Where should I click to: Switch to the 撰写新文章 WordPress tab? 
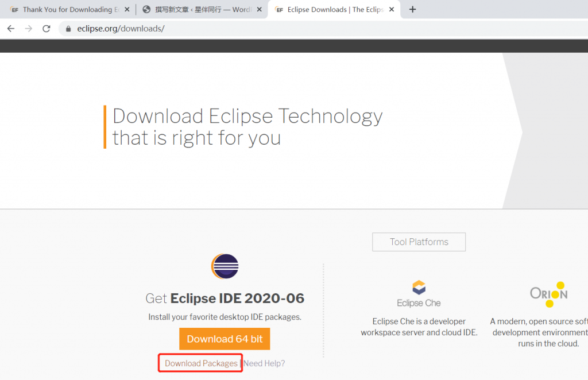tap(203, 9)
